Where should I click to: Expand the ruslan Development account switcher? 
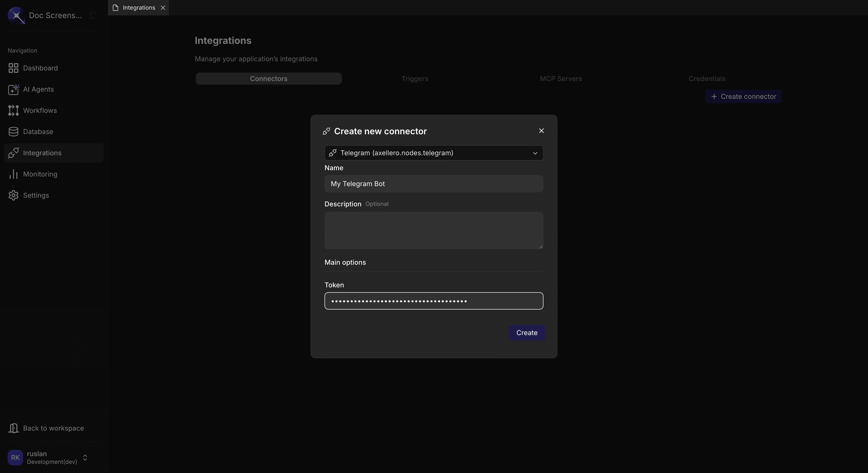[85, 457]
